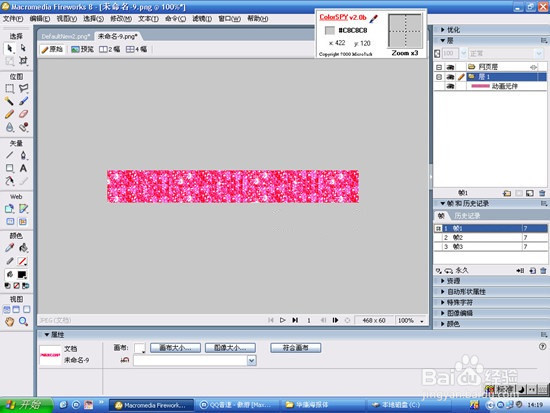Select the Line tool
550x413 pixels.
10,155
